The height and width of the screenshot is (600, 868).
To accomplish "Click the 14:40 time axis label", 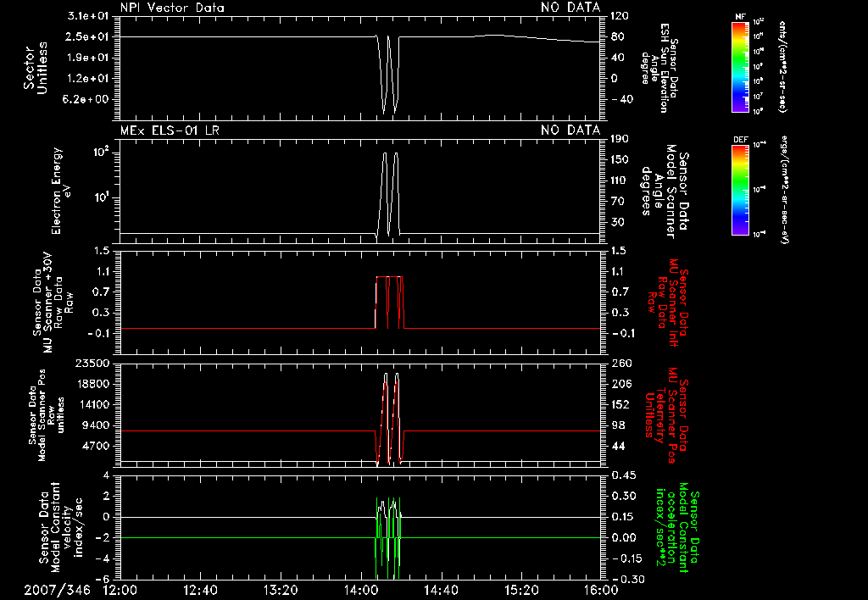I will pyautogui.click(x=441, y=590).
